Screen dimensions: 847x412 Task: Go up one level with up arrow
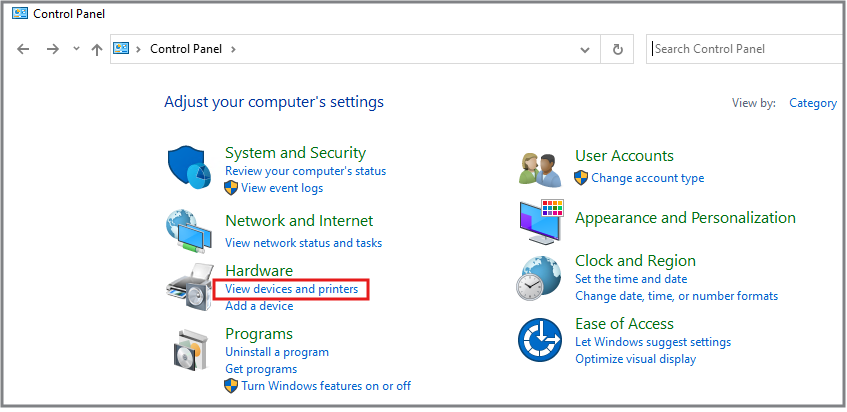(97, 49)
